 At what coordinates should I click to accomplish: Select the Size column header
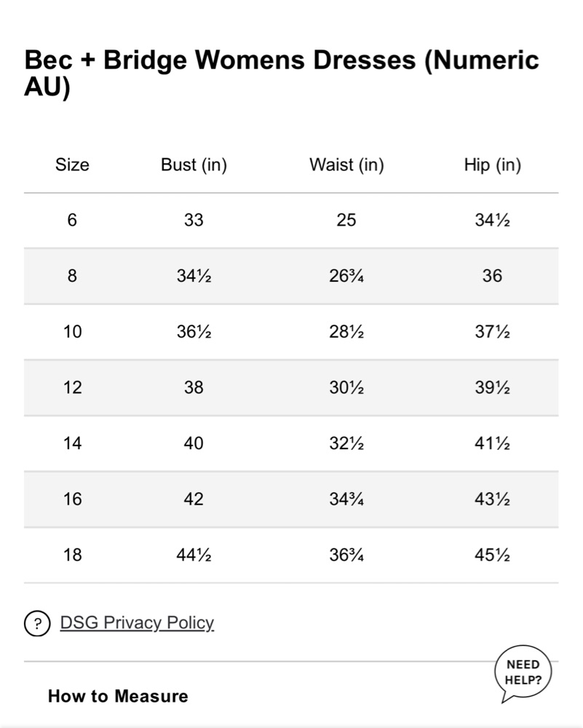coord(72,165)
